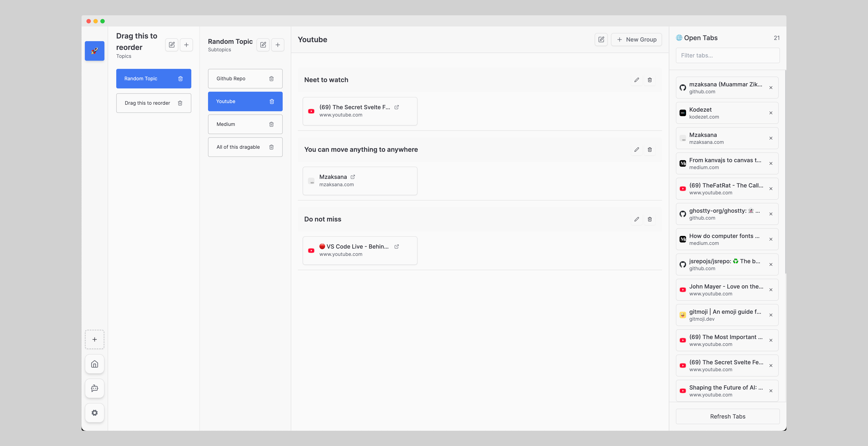Delete You can move anything group
868x446 pixels.
(650, 150)
